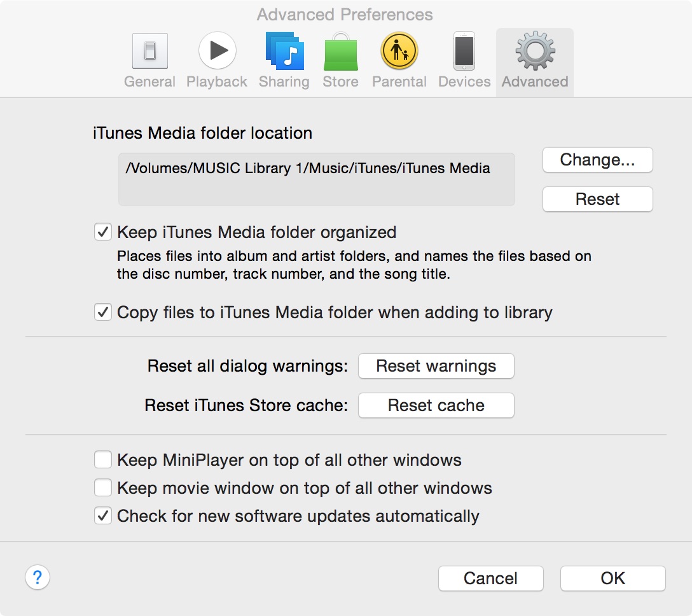Uncheck Keep iTunes Media folder organized

103,232
